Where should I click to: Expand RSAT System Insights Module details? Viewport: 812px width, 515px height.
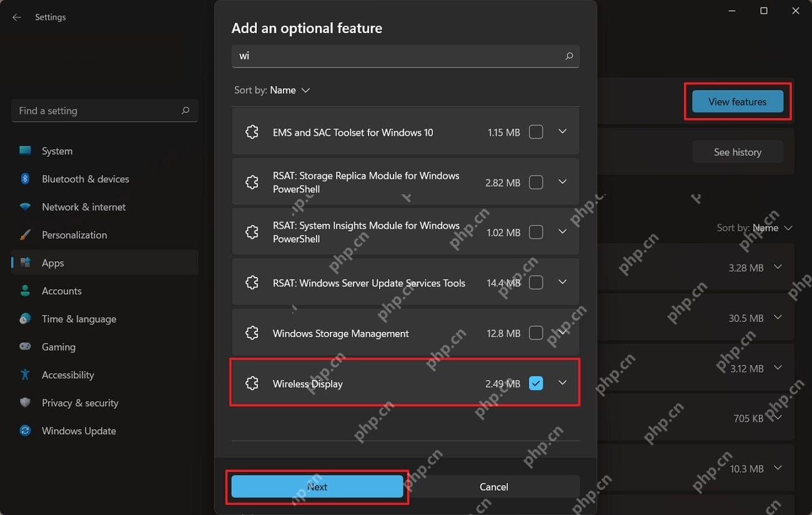pyautogui.click(x=562, y=232)
